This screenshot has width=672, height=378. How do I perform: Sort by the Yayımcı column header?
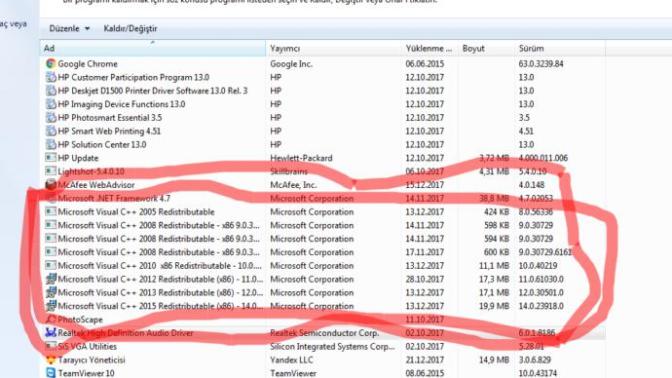[334, 48]
